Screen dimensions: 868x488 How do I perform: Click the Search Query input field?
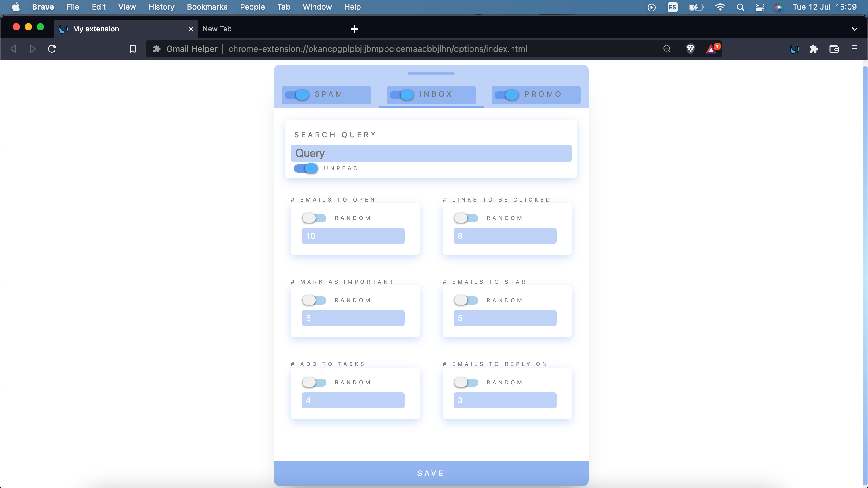431,153
